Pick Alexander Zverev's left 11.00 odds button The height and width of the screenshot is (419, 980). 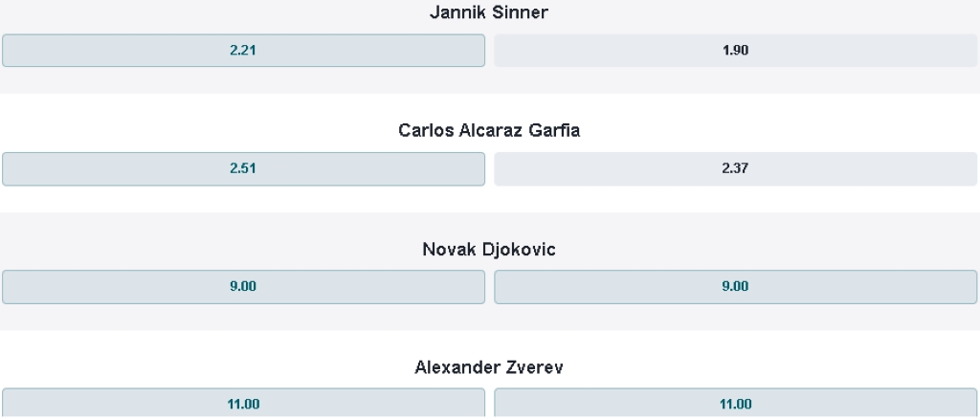(x=243, y=404)
